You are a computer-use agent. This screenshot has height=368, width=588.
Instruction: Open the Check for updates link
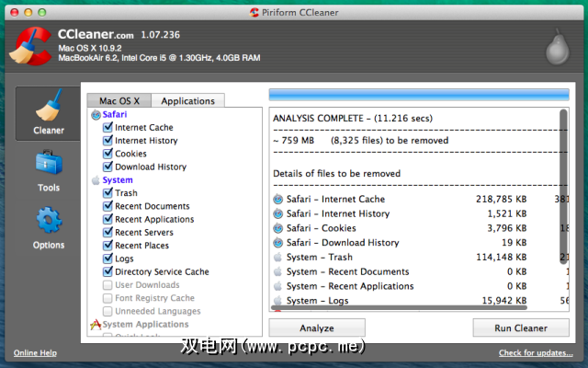pyautogui.click(x=536, y=352)
